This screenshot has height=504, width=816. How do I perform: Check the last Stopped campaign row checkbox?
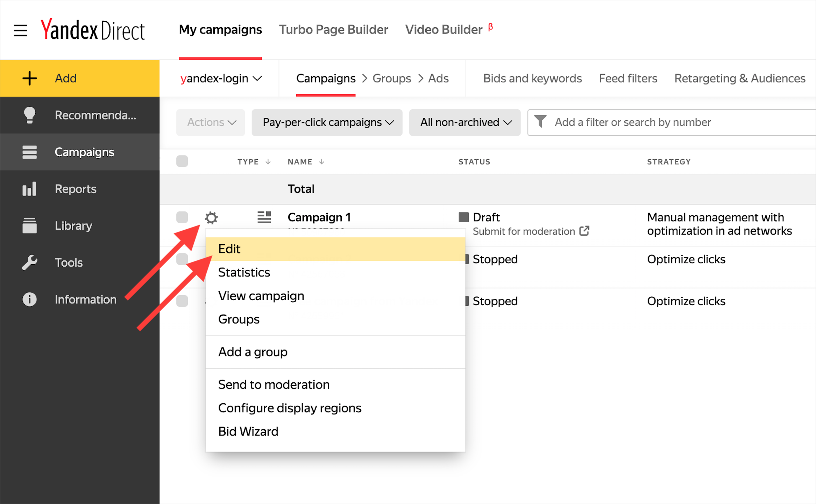pos(182,301)
